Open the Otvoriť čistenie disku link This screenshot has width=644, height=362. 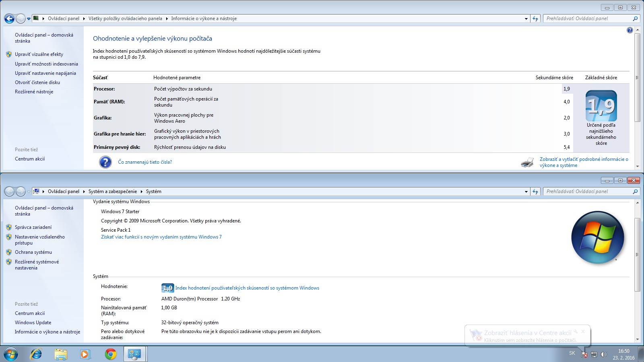pos(37,82)
